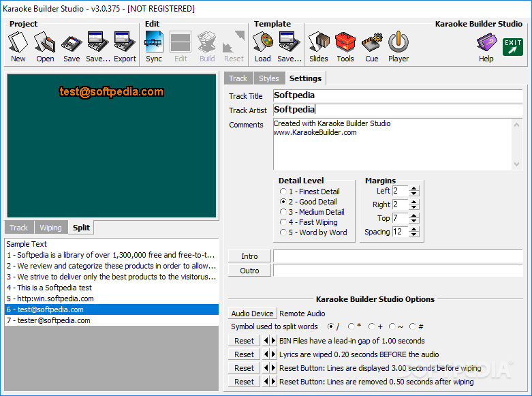Click the Reset icon in Edit group
This screenshot has height=396, width=532.
click(234, 46)
